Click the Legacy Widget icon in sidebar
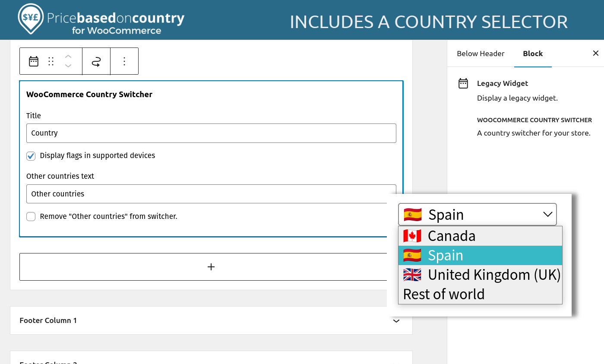 click(x=463, y=83)
